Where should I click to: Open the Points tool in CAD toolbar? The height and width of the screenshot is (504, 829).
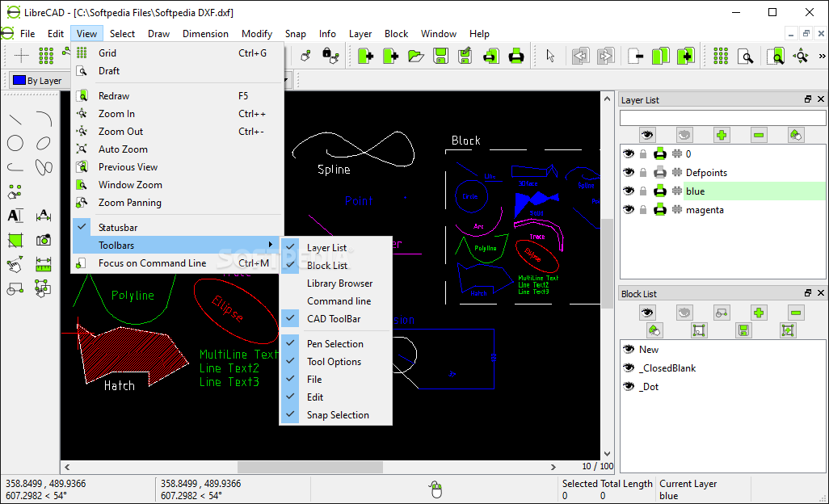click(x=15, y=191)
